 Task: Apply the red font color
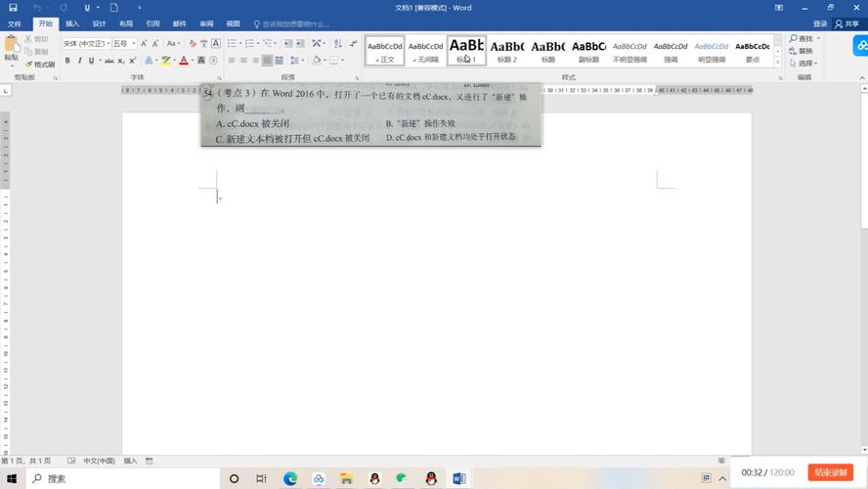[x=183, y=61]
